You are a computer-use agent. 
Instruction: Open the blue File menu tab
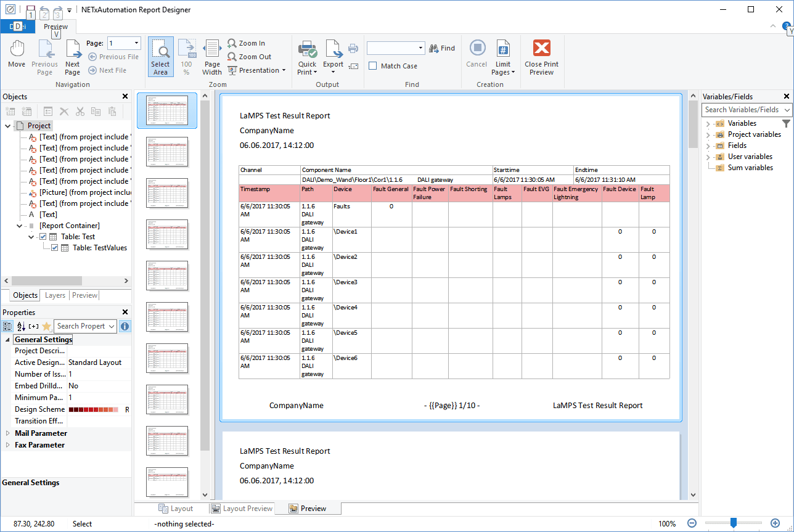(17, 27)
